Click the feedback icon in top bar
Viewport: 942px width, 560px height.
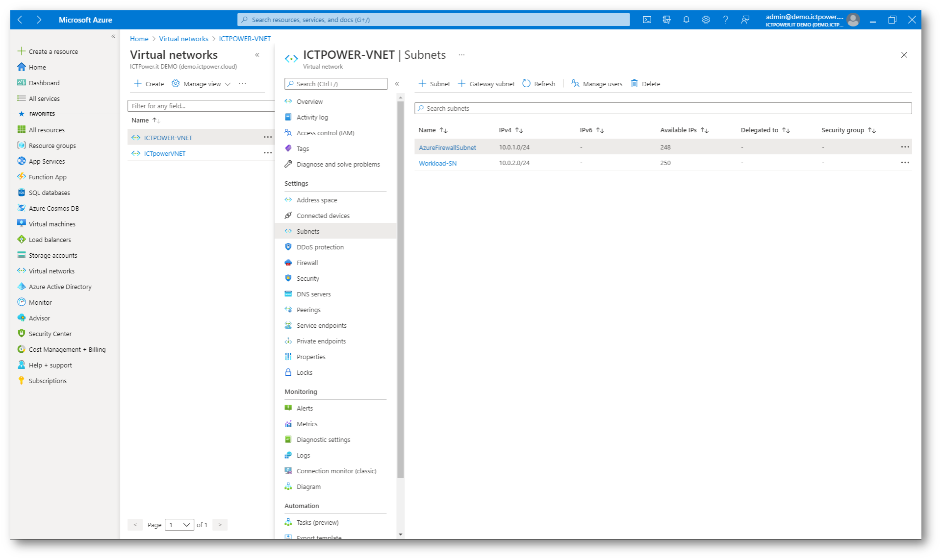pyautogui.click(x=745, y=20)
